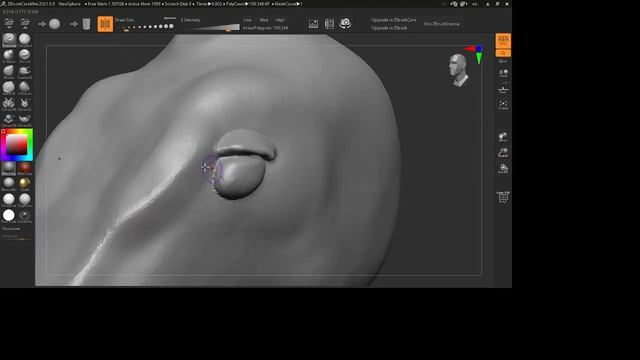Viewport: 640px width, 360px height.
Task: Pick a color in the color picker square
Action: point(16,144)
